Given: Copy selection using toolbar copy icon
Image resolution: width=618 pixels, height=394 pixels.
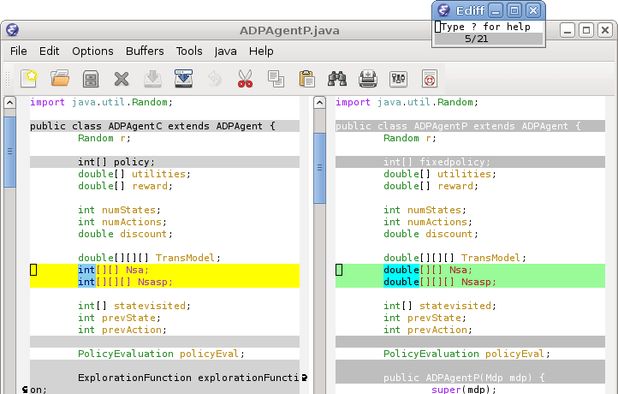Looking at the screenshot, I should tap(276, 78).
